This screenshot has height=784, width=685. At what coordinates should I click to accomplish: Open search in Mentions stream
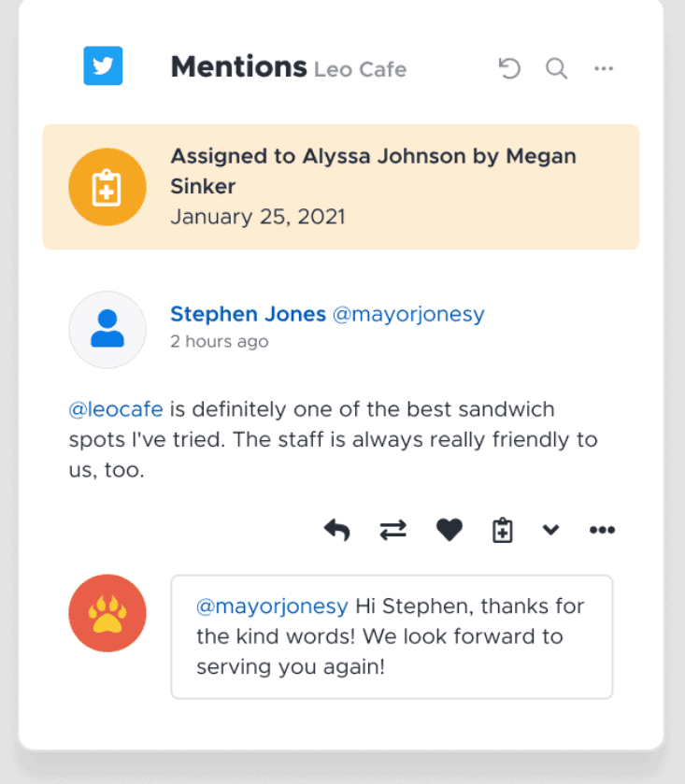(556, 68)
